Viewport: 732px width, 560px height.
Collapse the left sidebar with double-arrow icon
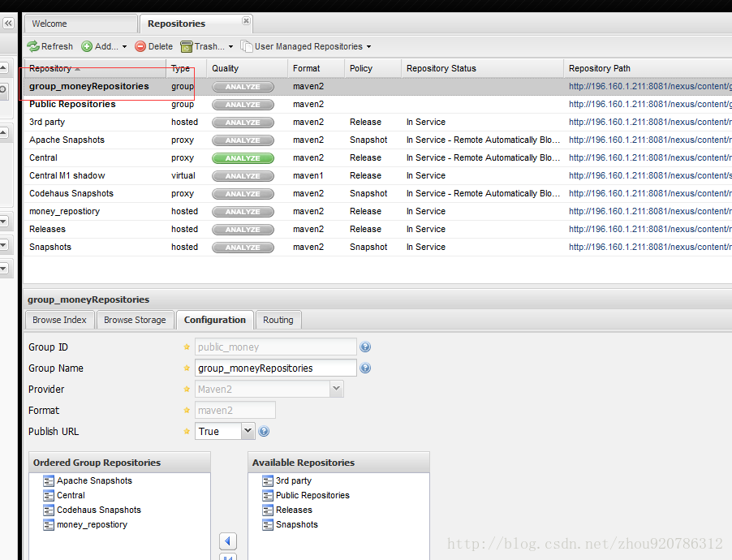[8, 23]
